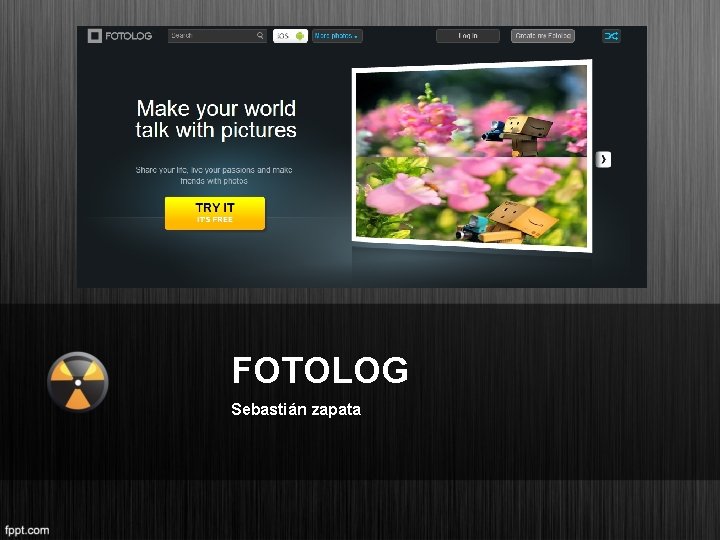Click the Create my Fotolog button
This screenshot has height=540, width=720.
tap(543, 36)
